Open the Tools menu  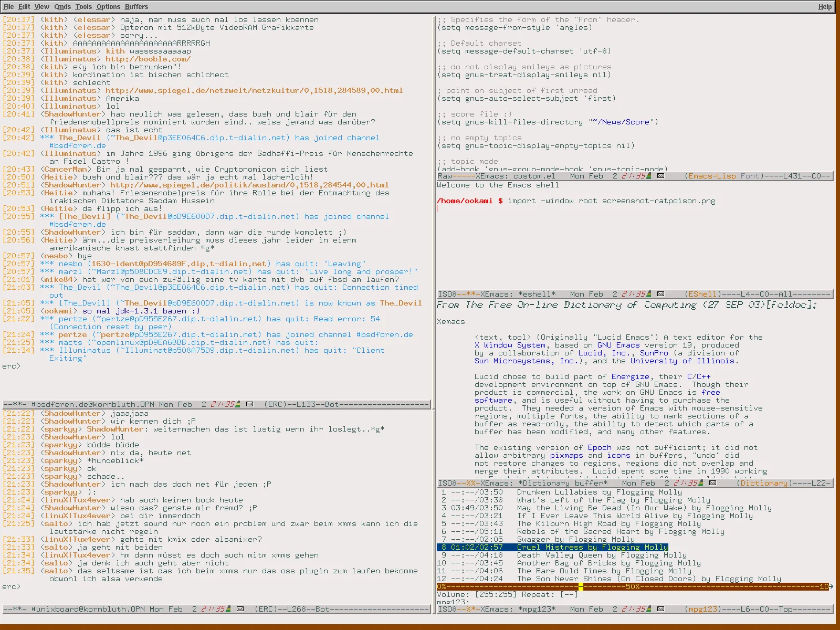click(83, 7)
